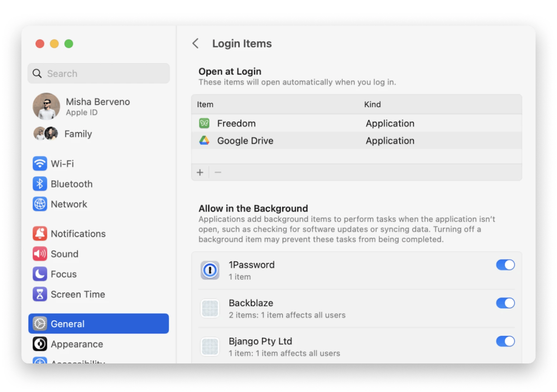Click the Backblaze placeholder app icon

tap(210, 308)
